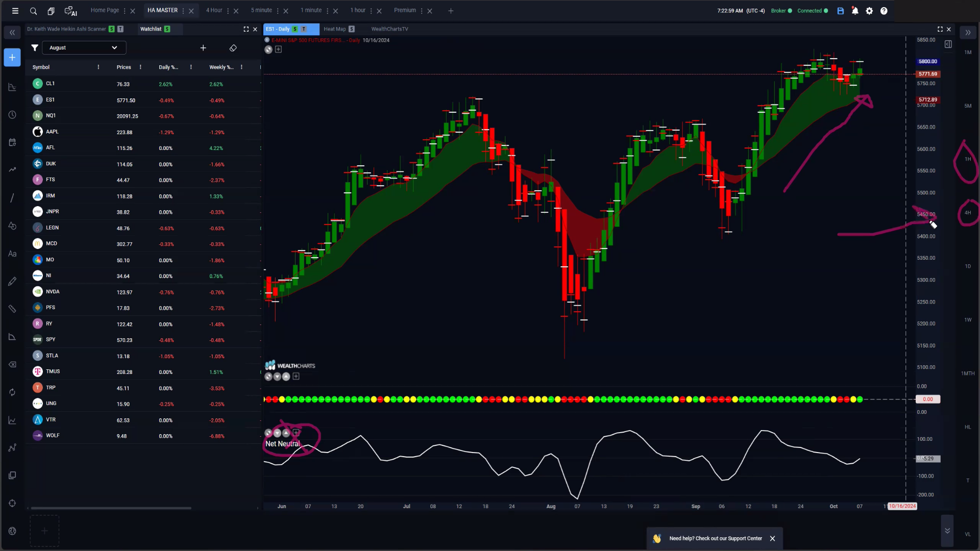Select the 1D timeframe button
Image resolution: width=980 pixels, height=551 pixels.
click(968, 266)
